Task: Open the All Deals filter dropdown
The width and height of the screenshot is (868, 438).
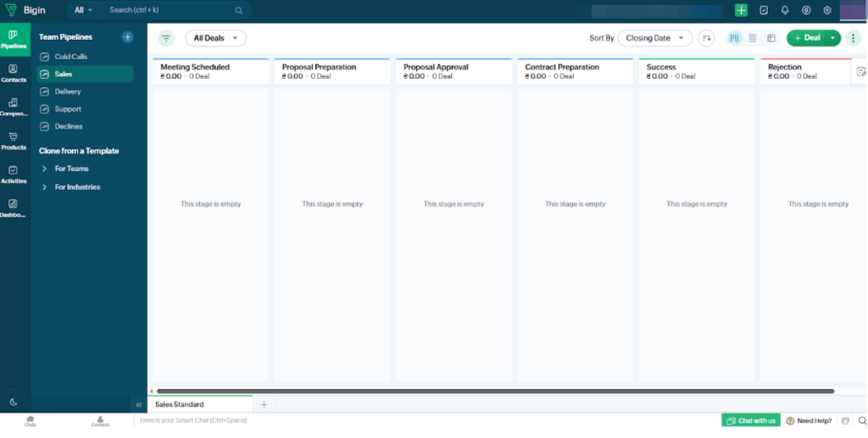Action: pyautogui.click(x=215, y=38)
